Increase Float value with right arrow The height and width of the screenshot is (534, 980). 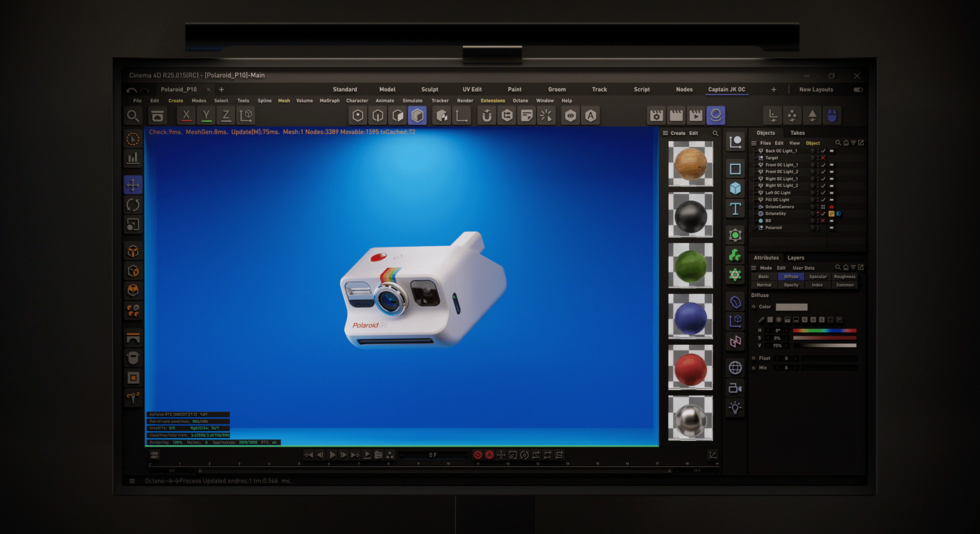[795, 358]
